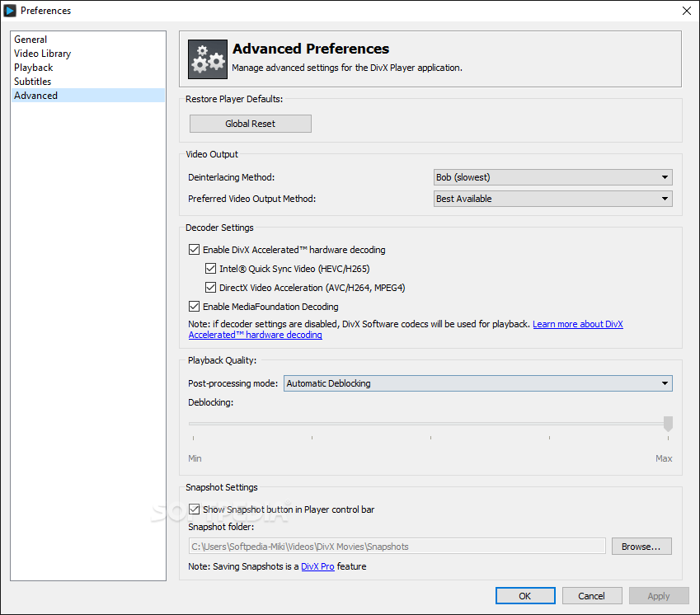The width and height of the screenshot is (700, 615).
Task: Switch to Playback preferences
Action: pyautogui.click(x=88, y=68)
